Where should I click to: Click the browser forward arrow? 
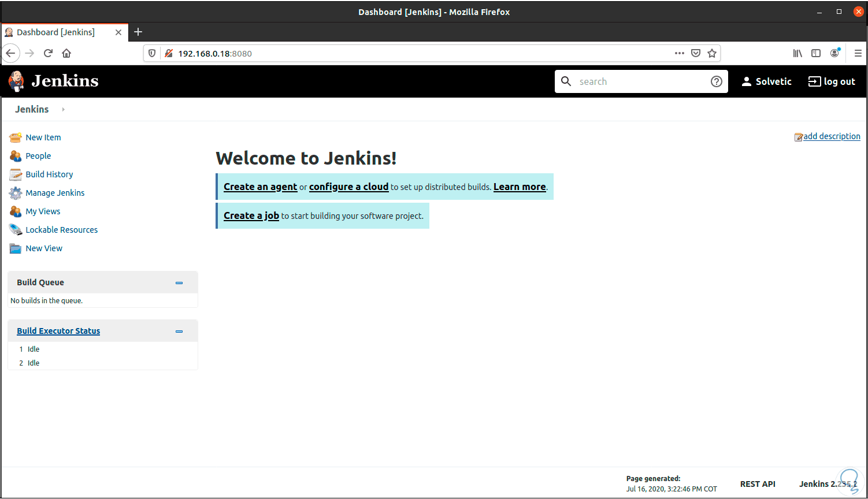pyautogui.click(x=30, y=53)
